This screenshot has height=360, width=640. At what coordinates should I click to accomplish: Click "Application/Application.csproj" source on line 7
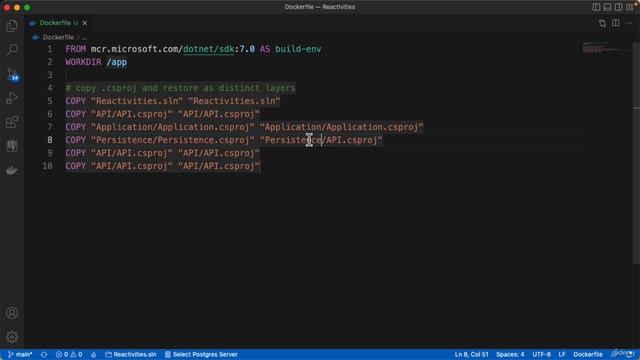(173, 127)
